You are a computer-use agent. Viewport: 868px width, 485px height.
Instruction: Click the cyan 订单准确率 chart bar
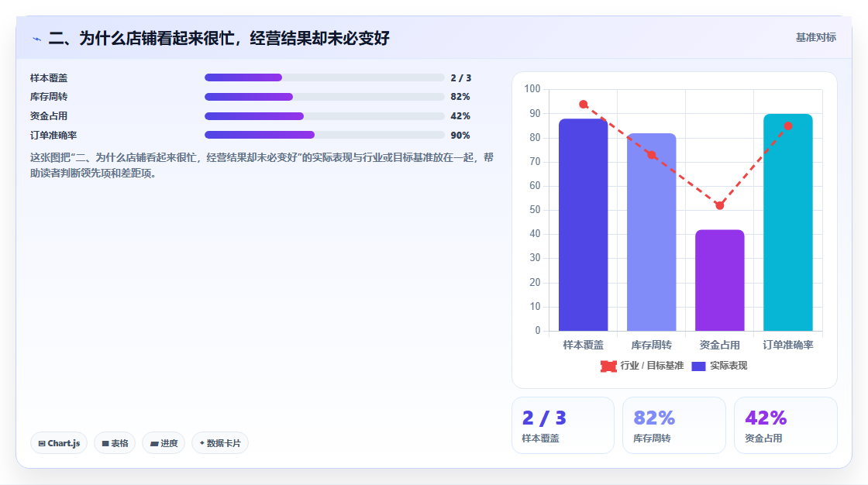tap(787, 222)
